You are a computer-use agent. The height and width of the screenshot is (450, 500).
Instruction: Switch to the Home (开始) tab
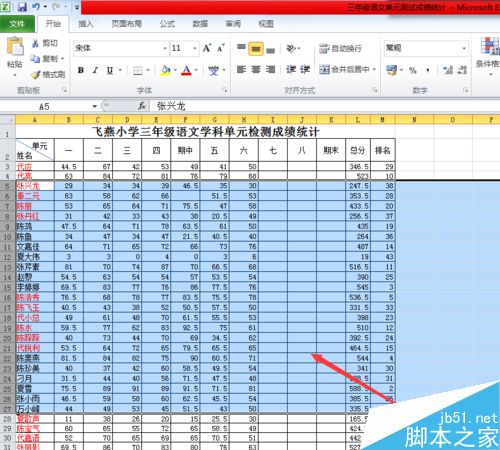pyautogui.click(x=53, y=24)
